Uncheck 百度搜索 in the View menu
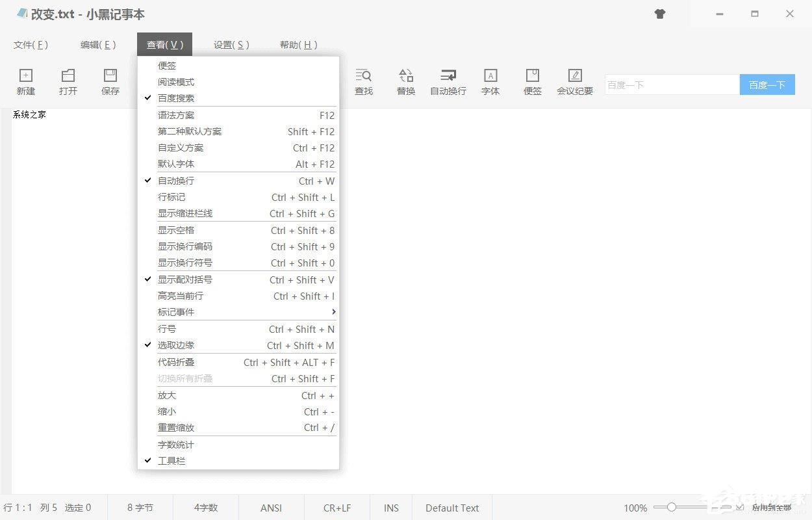The width and height of the screenshot is (812, 520). tap(238, 98)
